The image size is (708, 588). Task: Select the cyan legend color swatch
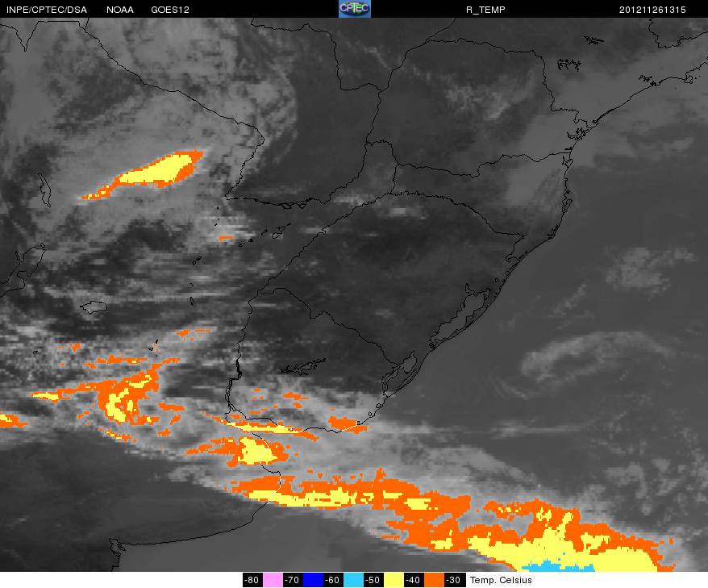tap(353, 580)
